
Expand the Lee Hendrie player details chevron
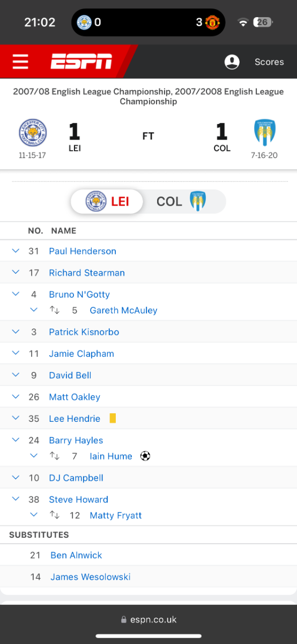(x=16, y=418)
